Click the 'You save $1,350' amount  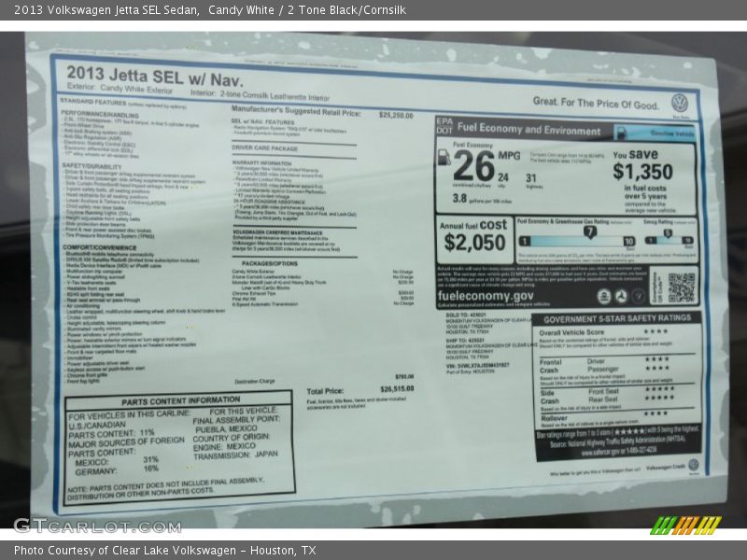[642, 172]
